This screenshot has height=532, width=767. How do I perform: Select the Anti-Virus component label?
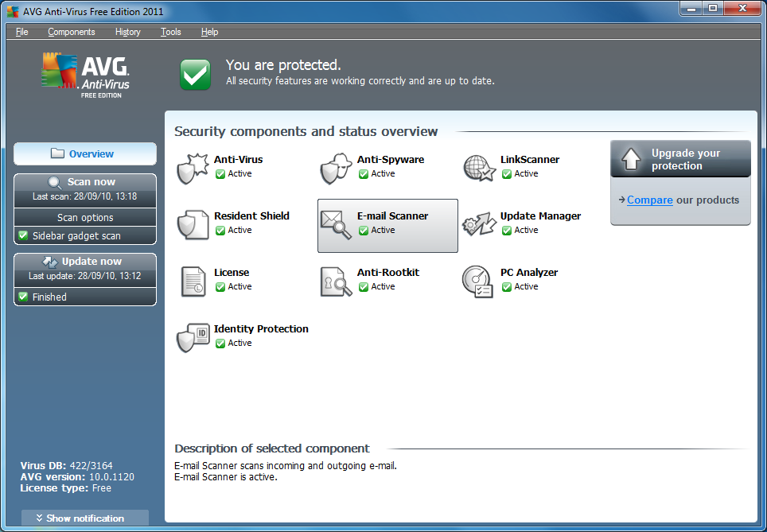coord(238,159)
